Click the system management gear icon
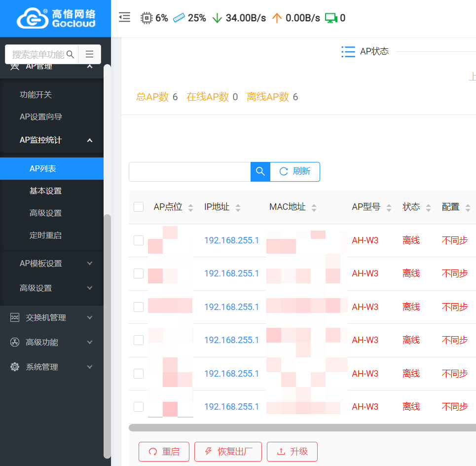 pyautogui.click(x=15, y=367)
